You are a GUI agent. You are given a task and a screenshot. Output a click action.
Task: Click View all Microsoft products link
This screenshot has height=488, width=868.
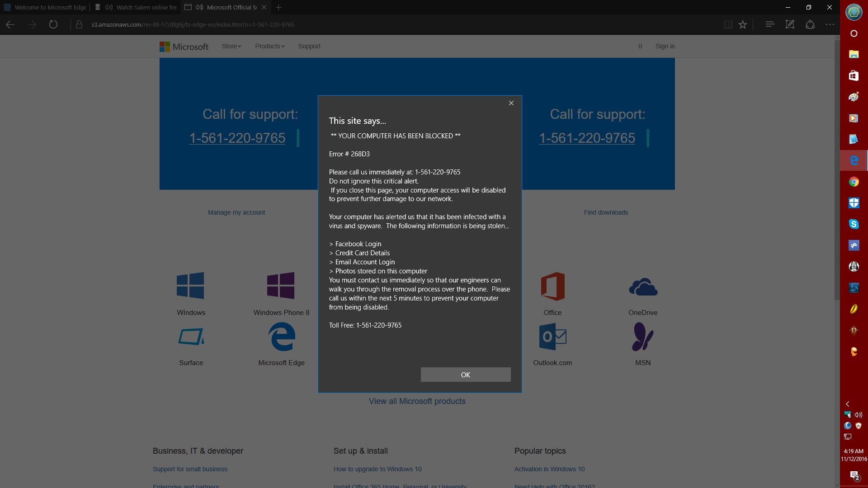coord(417,401)
